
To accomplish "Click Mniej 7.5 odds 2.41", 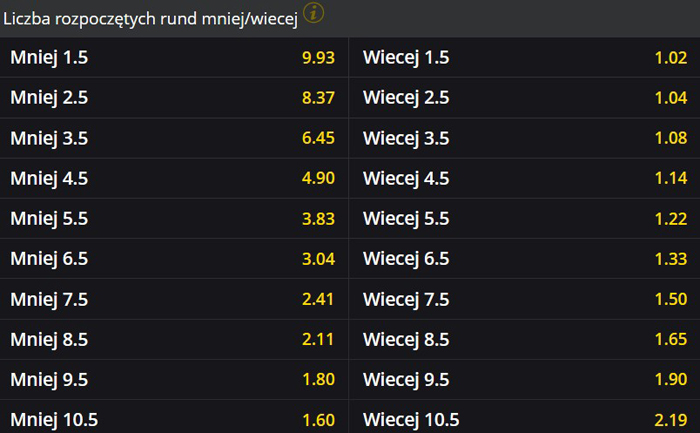I will pos(174,299).
